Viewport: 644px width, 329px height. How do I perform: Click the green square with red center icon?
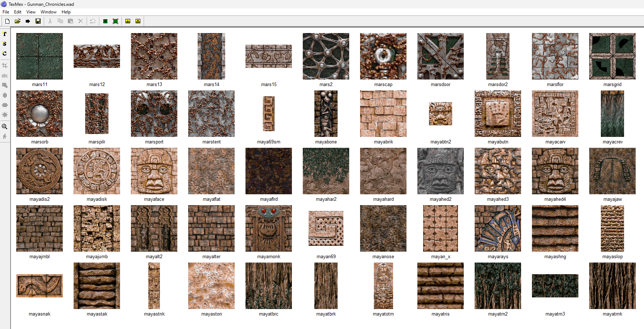pos(105,21)
